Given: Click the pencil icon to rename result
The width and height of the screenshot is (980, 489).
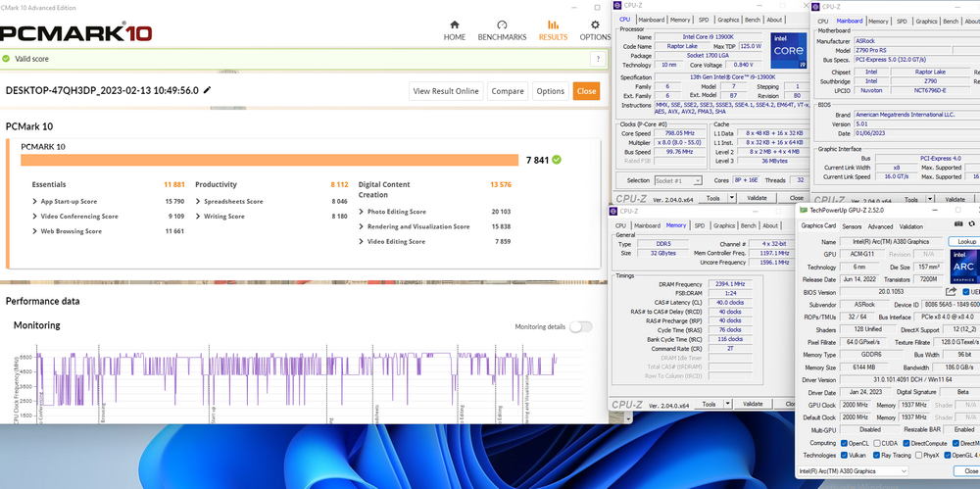Looking at the screenshot, I should [207, 90].
